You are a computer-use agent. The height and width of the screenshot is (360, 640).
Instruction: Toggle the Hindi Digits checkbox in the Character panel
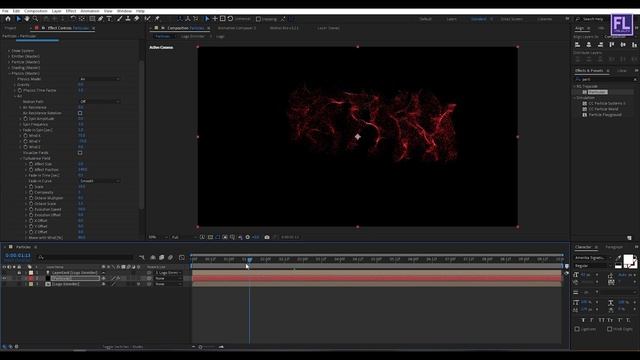coord(609,329)
